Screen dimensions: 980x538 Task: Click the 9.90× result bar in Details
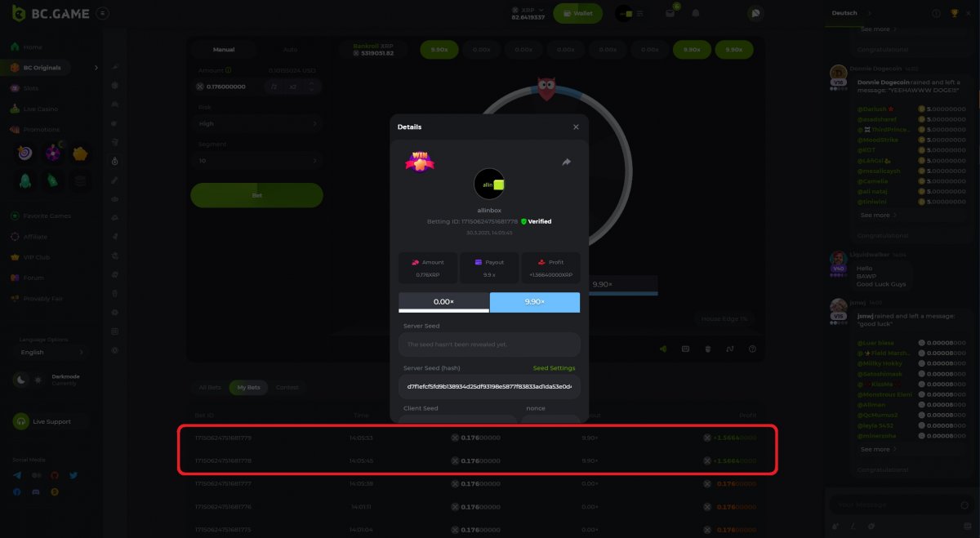click(535, 302)
